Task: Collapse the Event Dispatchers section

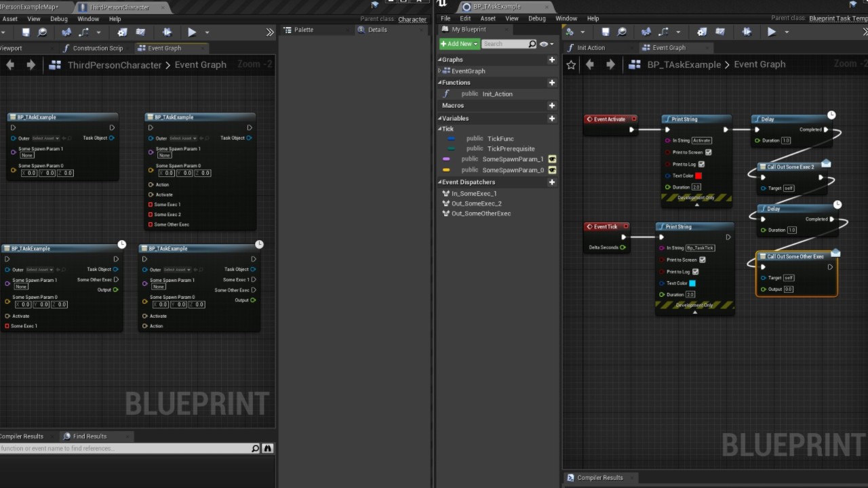Action: click(439, 182)
